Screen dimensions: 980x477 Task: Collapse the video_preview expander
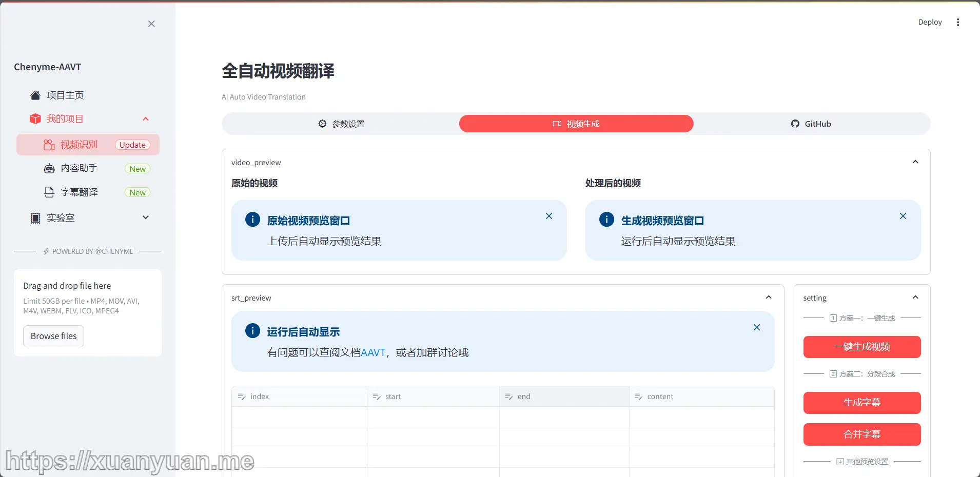[x=915, y=162]
